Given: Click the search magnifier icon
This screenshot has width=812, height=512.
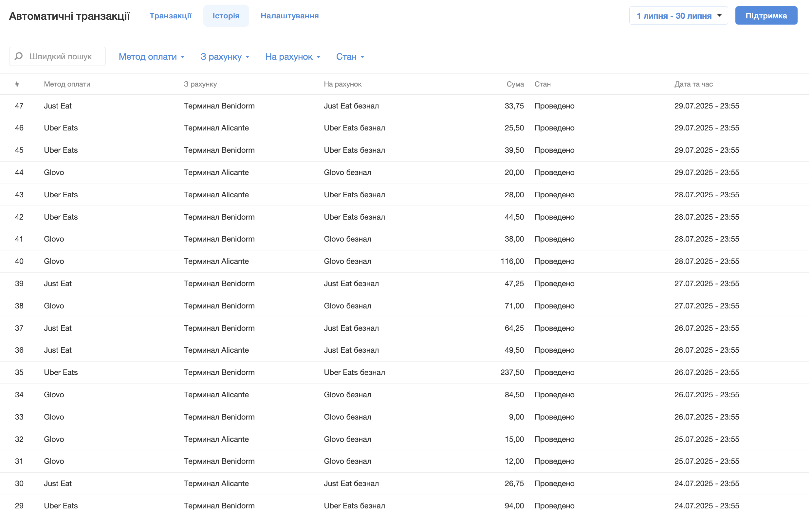Looking at the screenshot, I should pyautogui.click(x=19, y=56).
